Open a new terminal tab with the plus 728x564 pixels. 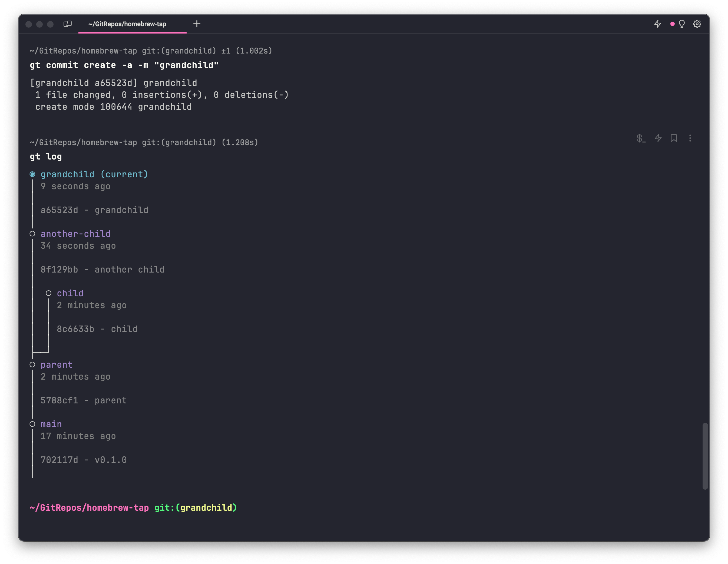(197, 24)
